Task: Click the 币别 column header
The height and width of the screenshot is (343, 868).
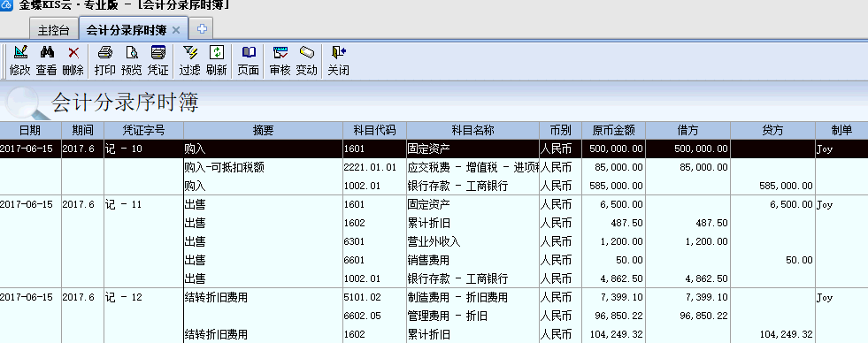Action: (560, 131)
